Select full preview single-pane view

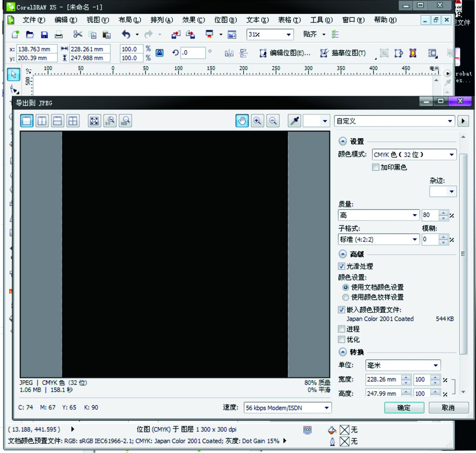(x=27, y=121)
